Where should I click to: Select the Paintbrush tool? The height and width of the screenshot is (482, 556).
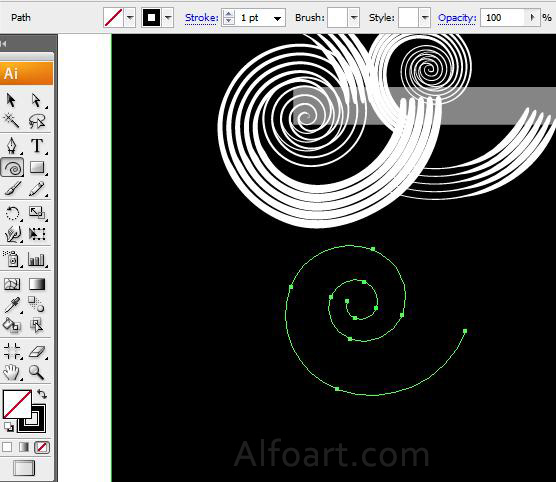[12, 188]
